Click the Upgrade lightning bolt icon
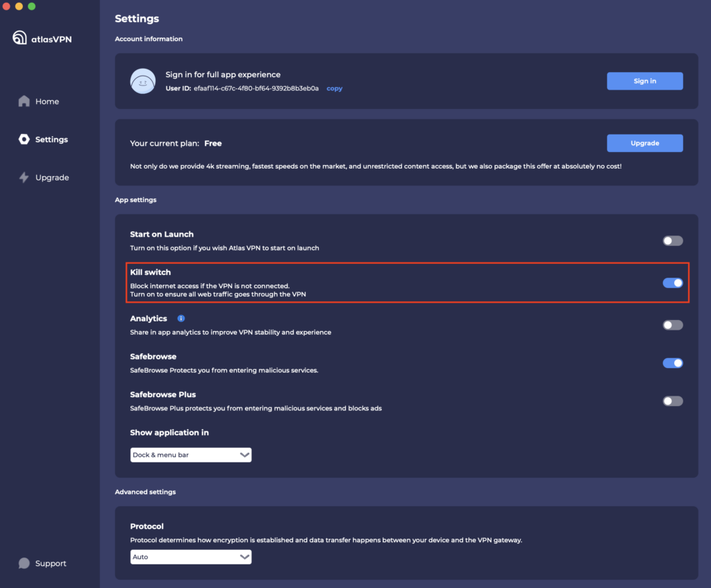 [24, 178]
